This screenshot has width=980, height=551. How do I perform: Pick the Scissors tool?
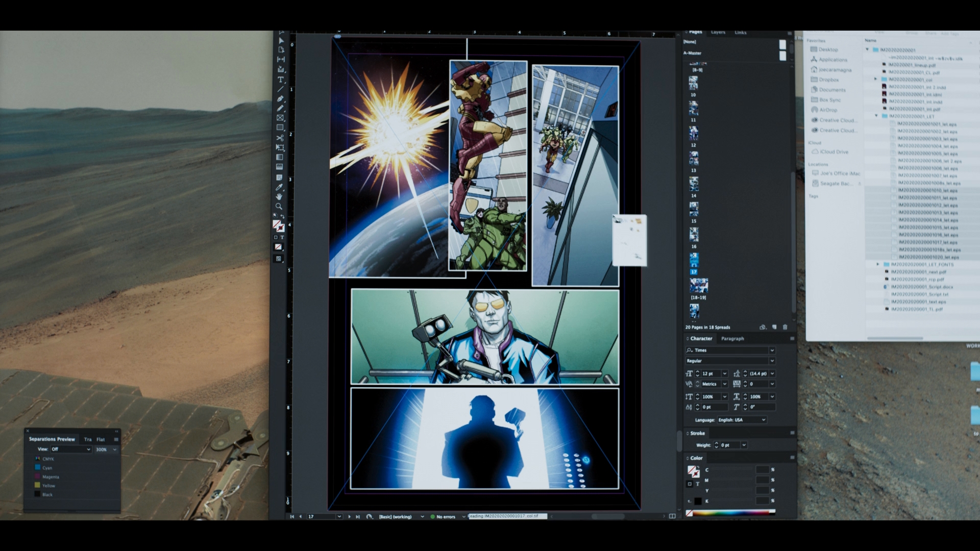click(x=280, y=138)
